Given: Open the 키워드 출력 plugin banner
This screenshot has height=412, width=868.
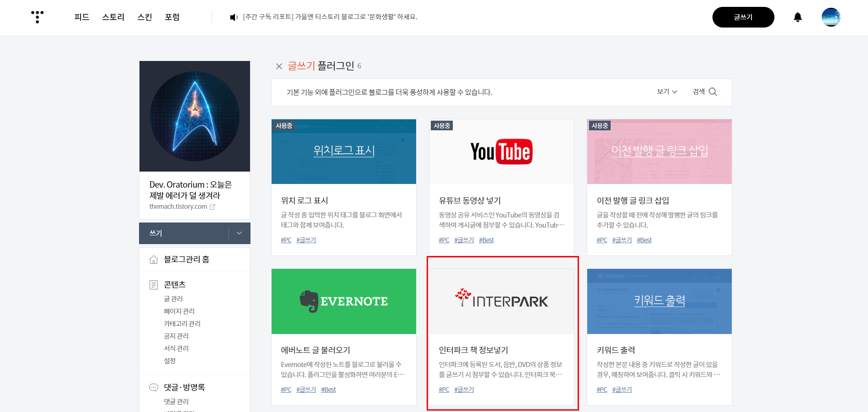Looking at the screenshot, I should 659,301.
